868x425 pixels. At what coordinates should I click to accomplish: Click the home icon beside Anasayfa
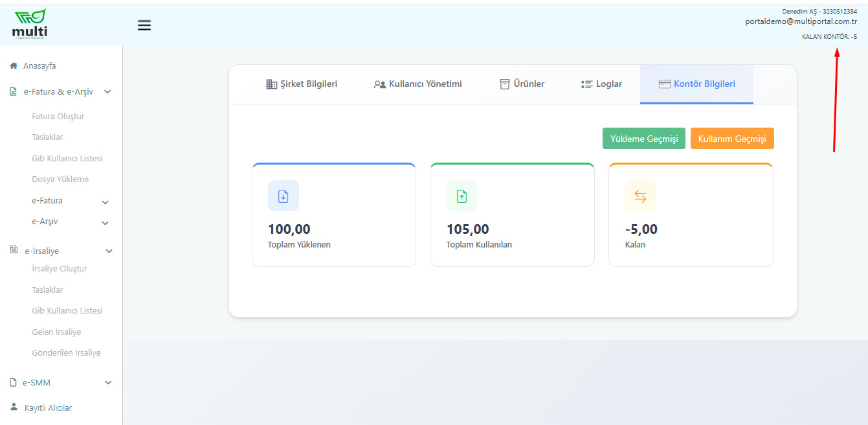point(14,66)
